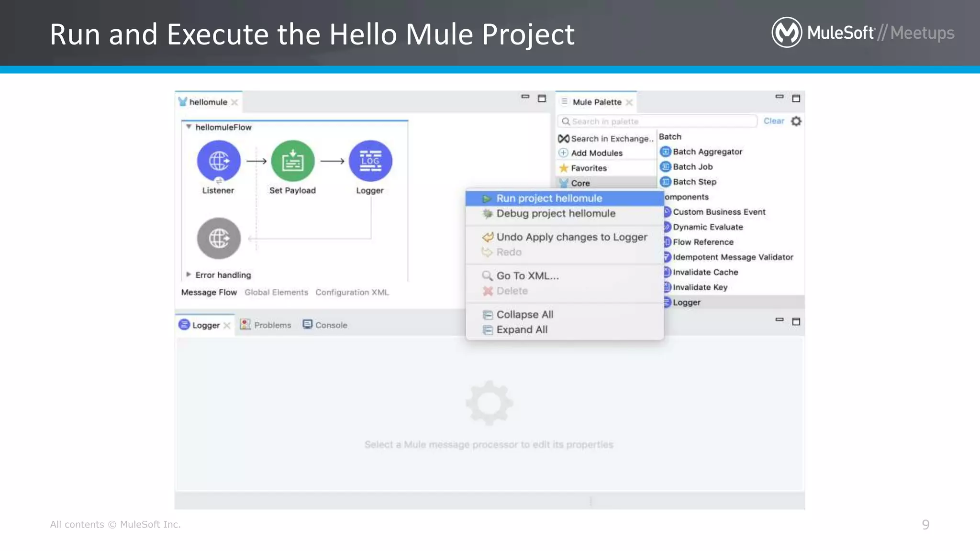Click the Clear link in palette
Screen dimensions: 980x551
[x=774, y=121]
